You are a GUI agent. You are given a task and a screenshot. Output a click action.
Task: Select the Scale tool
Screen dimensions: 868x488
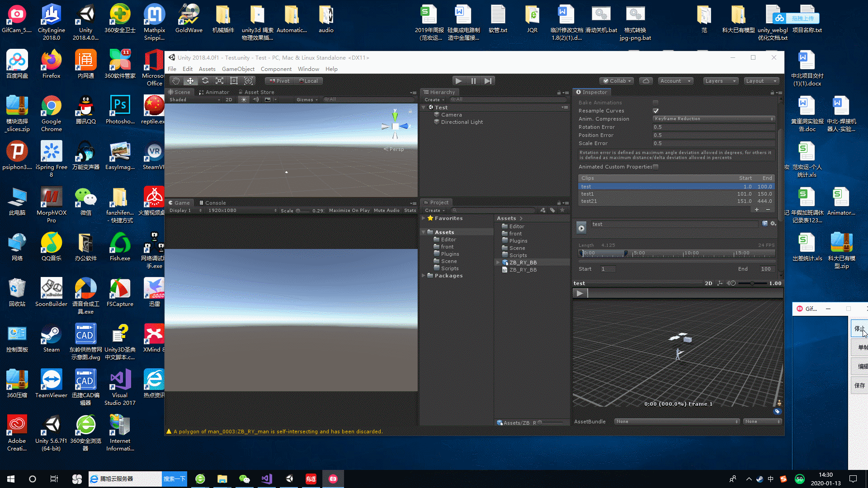coord(219,81)
